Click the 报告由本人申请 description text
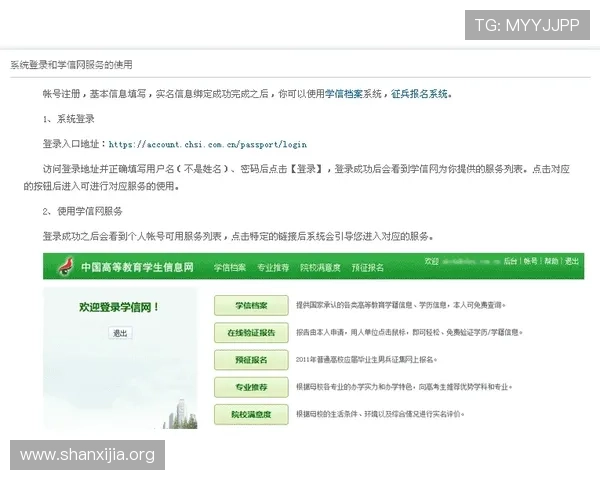600x480 pixels. 409,332
